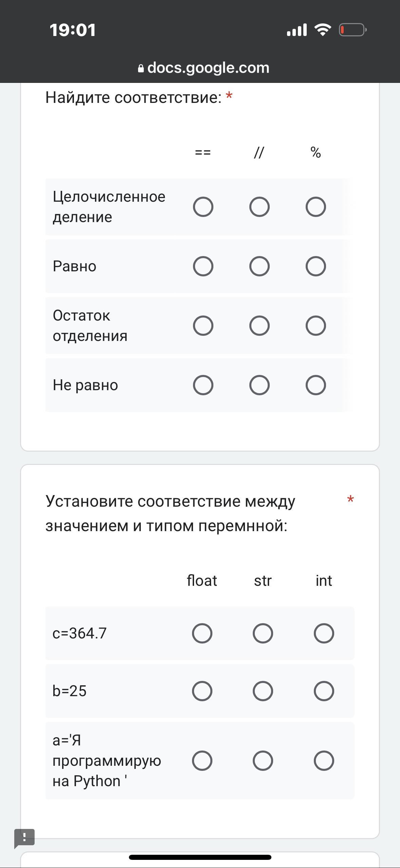Image resolution: width=400 pixels, height=868 pixels.
Task: Choose float for c=364.7
Action: [x=202, y=633]
